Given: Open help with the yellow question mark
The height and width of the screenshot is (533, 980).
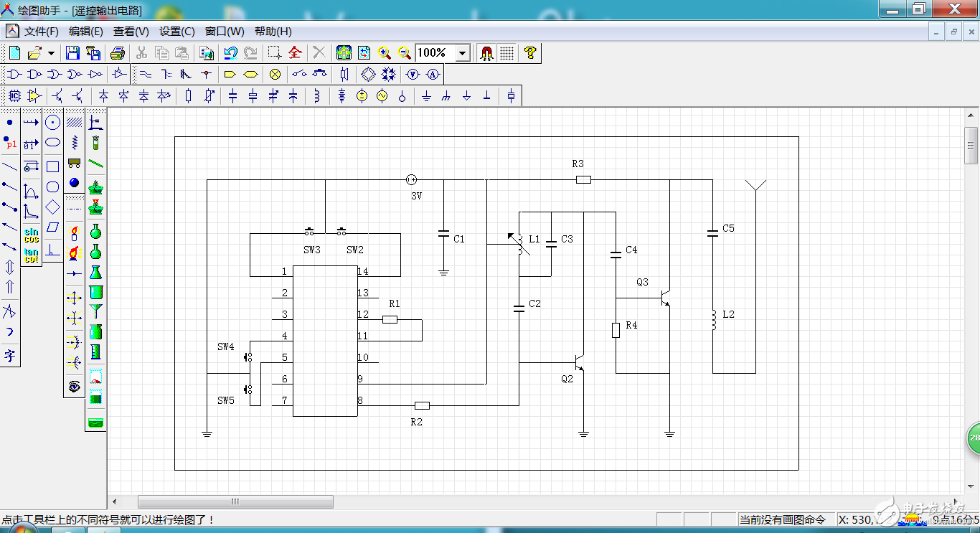Looking at the screenshot, I should [530, 52].
